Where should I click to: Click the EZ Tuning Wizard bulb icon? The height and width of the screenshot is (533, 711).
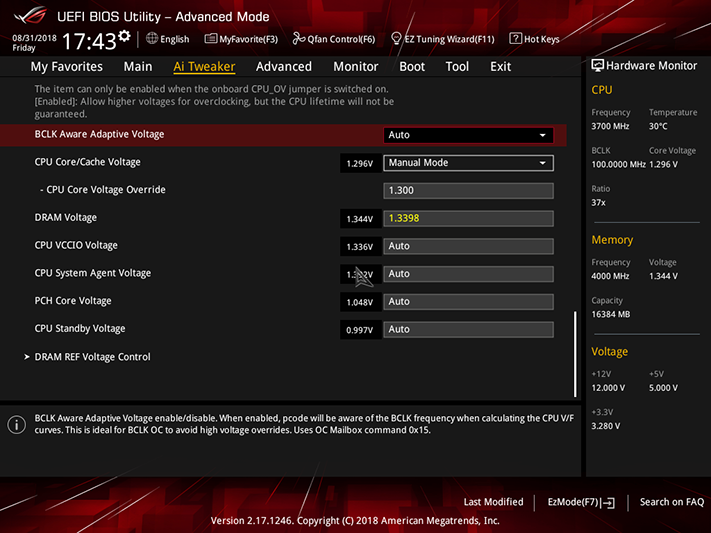[x=396, y=39]
